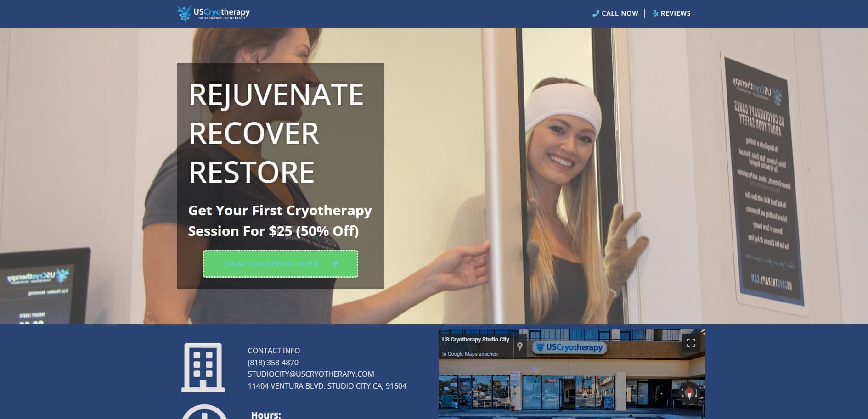Click the phone icon beside Call Now

click(x=596, y=13)
